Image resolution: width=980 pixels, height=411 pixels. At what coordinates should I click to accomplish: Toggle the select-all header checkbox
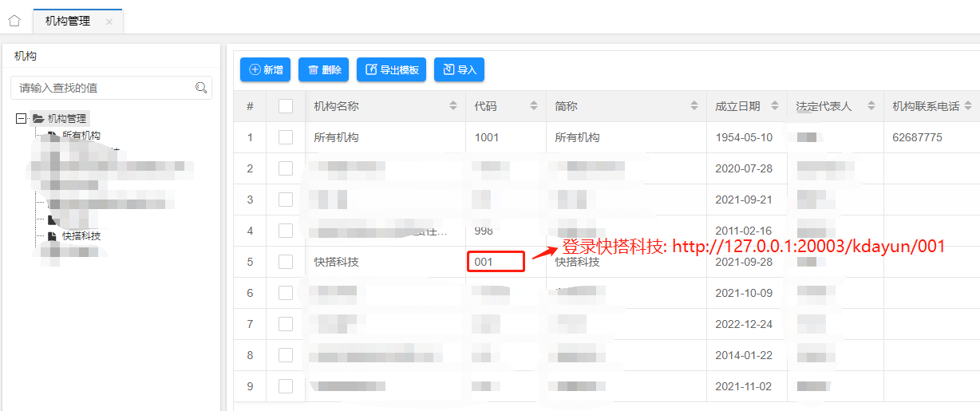click(x=286, y=106)
